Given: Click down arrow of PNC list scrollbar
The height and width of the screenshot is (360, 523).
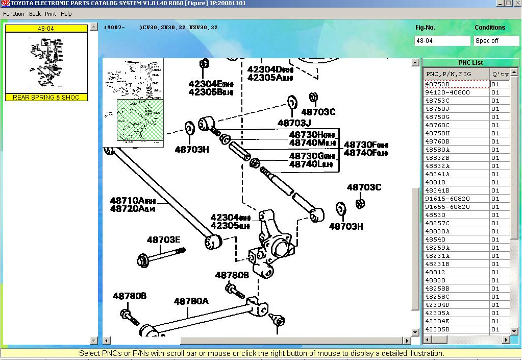Looking at the screenshot, I should [514, 331].
